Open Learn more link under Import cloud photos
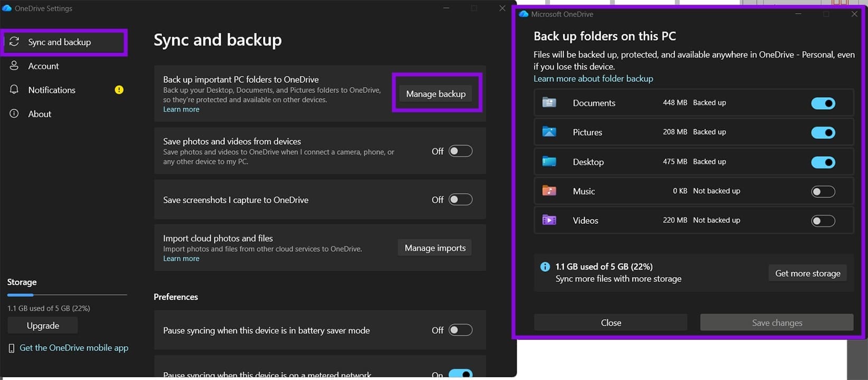Image resolution: width=868 pixels, height=380 pixels. click(x=181, y=259)
